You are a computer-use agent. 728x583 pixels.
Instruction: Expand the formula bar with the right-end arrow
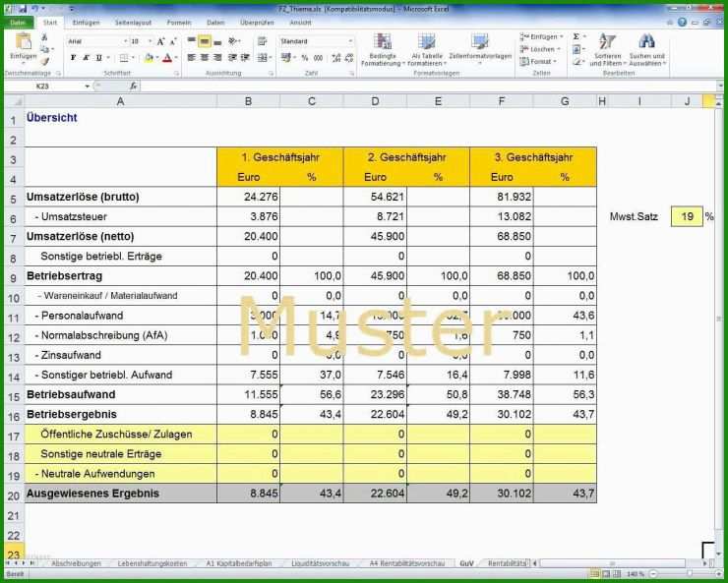719,87
